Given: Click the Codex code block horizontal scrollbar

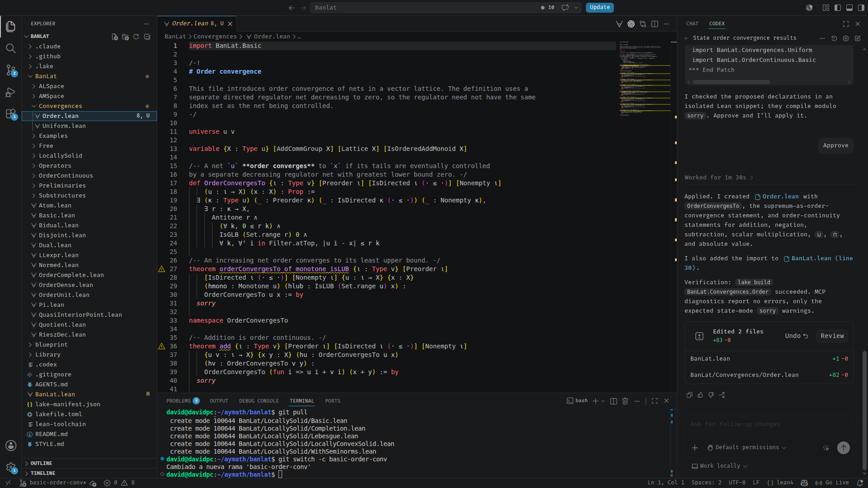Looking at the screenshot, I should click(731, 82).
